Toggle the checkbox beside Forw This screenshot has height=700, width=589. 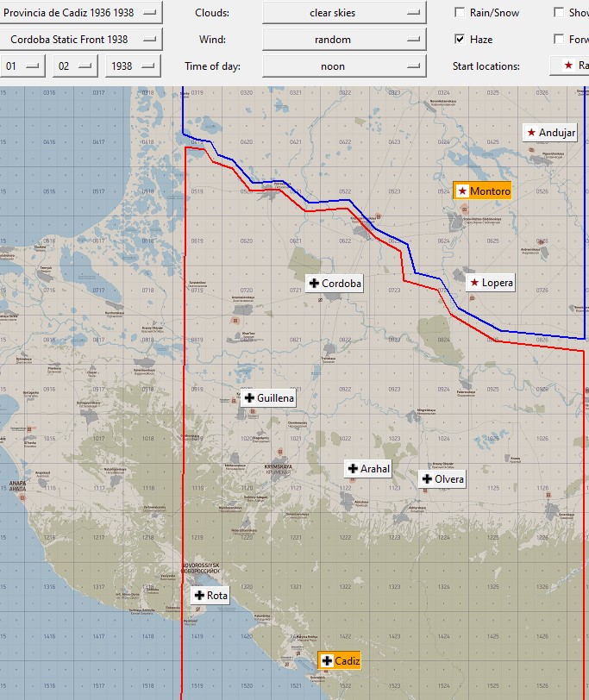point(559,40)
